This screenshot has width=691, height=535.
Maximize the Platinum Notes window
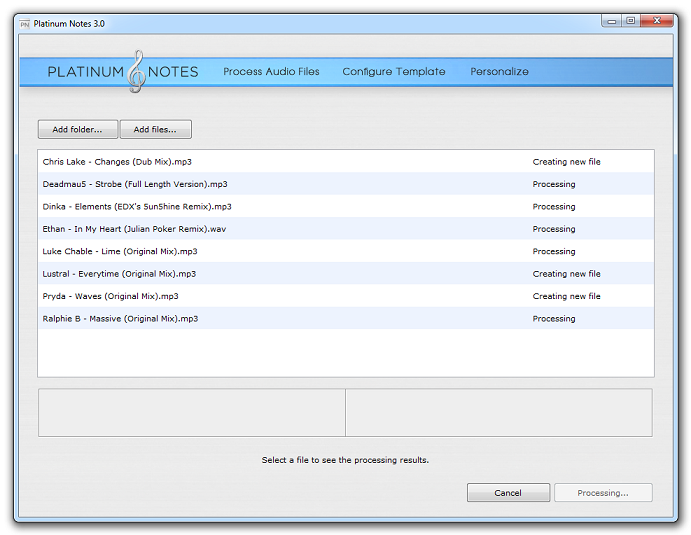coord(630,21)
